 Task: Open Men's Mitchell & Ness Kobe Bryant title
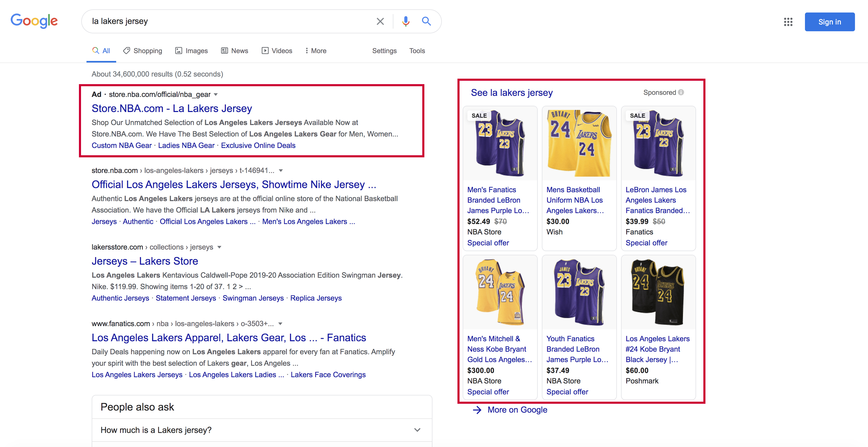[x=500, y=349]
